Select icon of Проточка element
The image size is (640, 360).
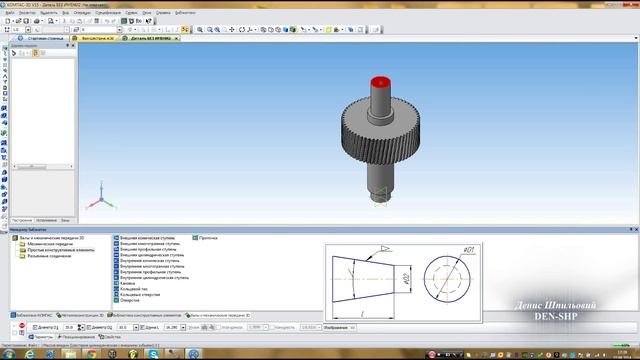coord(195,238)
